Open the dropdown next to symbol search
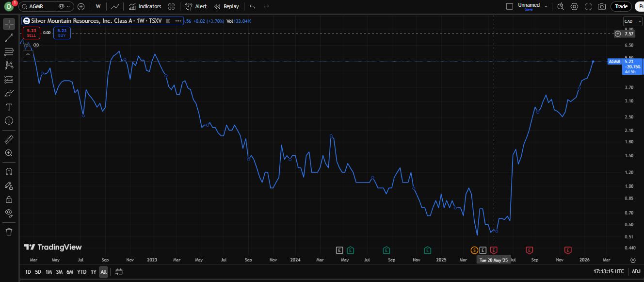The width and height of the screenshot is (644, 282). coord(64,6)
